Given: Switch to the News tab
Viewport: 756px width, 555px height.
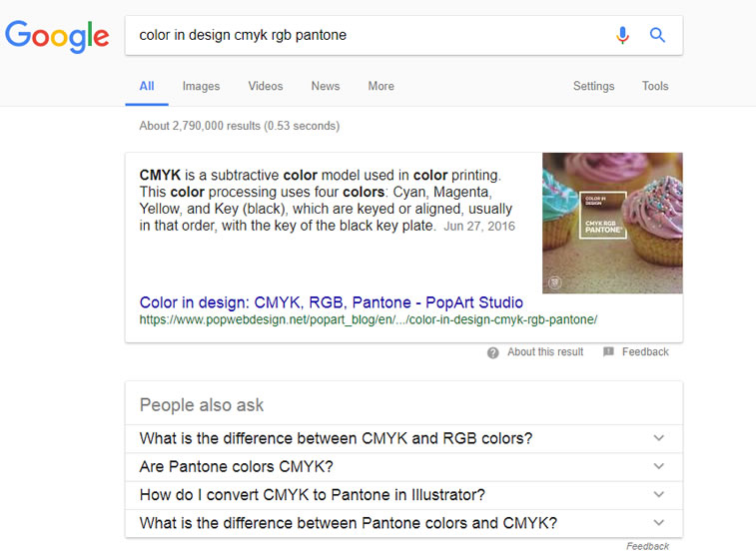Looking at the screenshot, I should click(326, 86).
